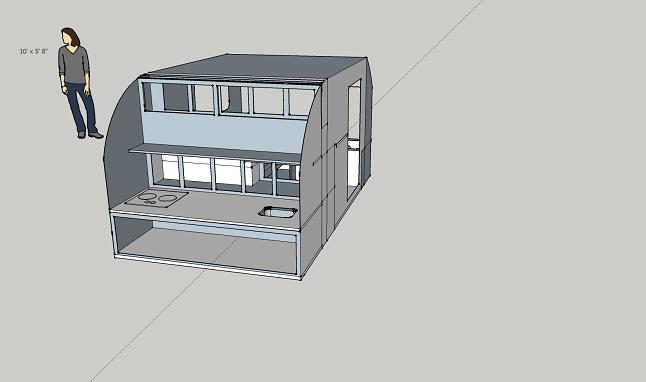Select the sink basin in the countertop
Image resolution: width=646 pixels, height=382 pixels.
[x=278, y=212]
